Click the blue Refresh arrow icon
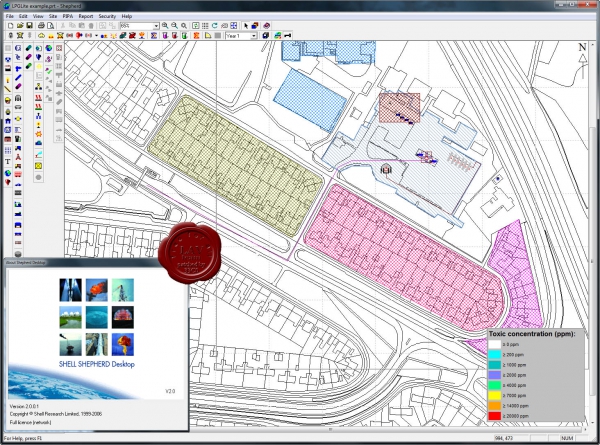 point(215,26)
